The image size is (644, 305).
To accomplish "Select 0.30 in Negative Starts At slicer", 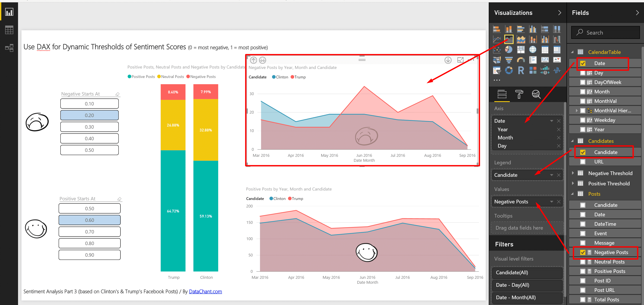I will (x=89, y=127).
